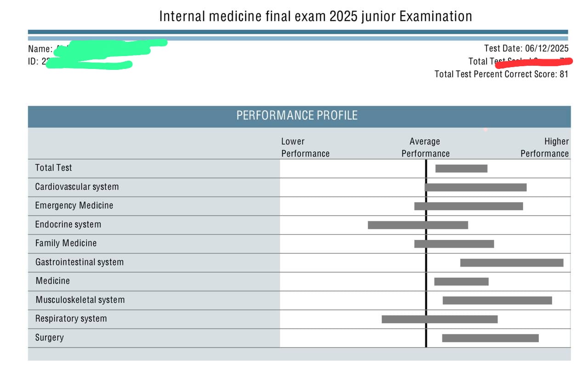Click the PERFORMANCE PROFILE header banner

coord(297,115)
